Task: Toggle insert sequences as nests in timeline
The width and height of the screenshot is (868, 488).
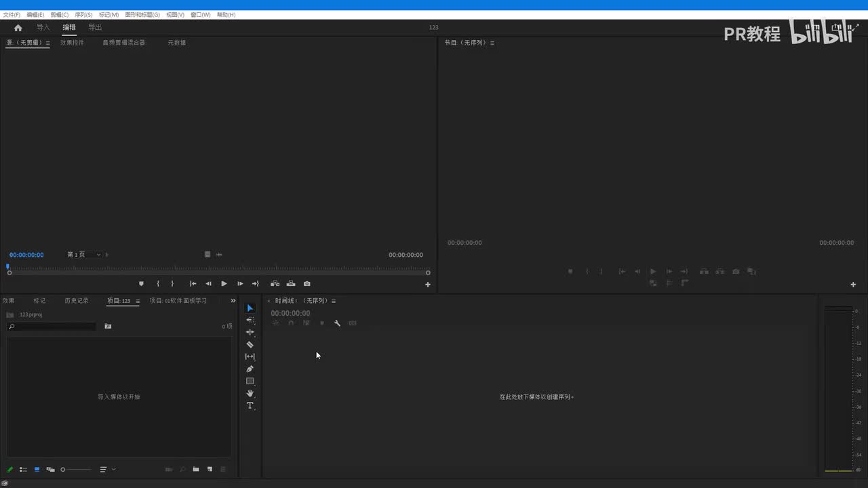Action: [276, 323]
